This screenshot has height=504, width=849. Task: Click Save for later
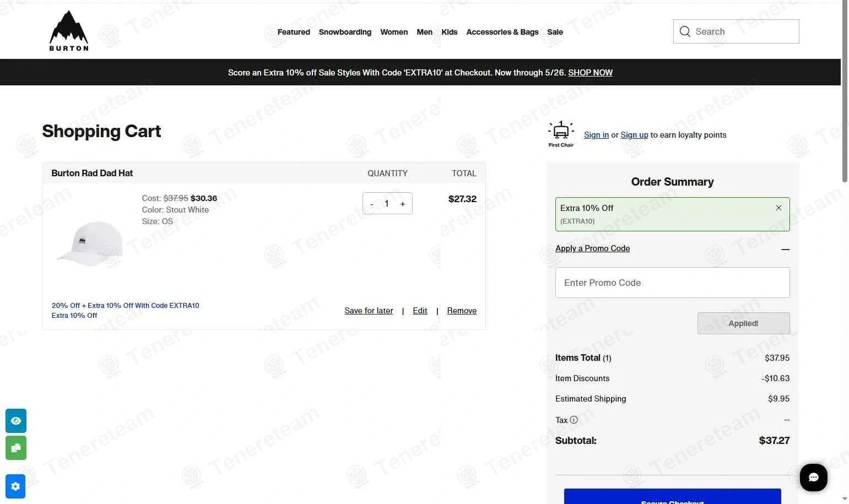pos(369,311)
